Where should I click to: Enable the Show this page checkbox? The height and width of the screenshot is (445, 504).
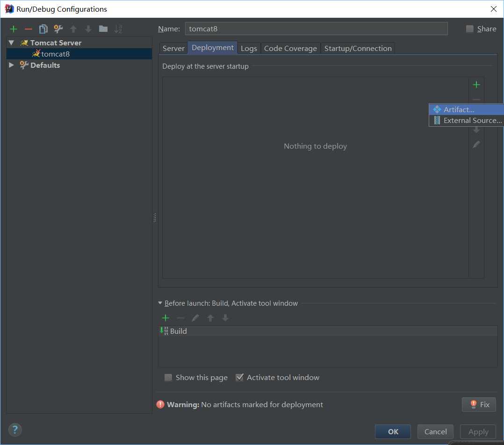[x=168, y=378]
